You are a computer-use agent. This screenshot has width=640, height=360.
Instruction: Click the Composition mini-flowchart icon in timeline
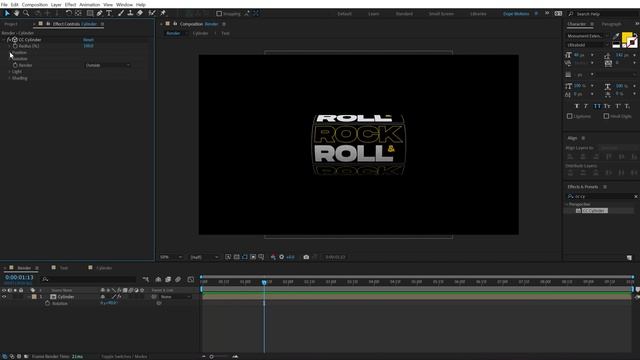pyautogui.click(x=146, y=280)
